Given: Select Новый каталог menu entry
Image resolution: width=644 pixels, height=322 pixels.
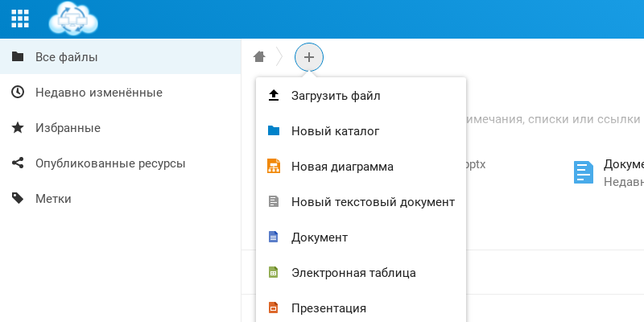Looking at the screenshot, I should pyautogui.click(x=361, y=131).
